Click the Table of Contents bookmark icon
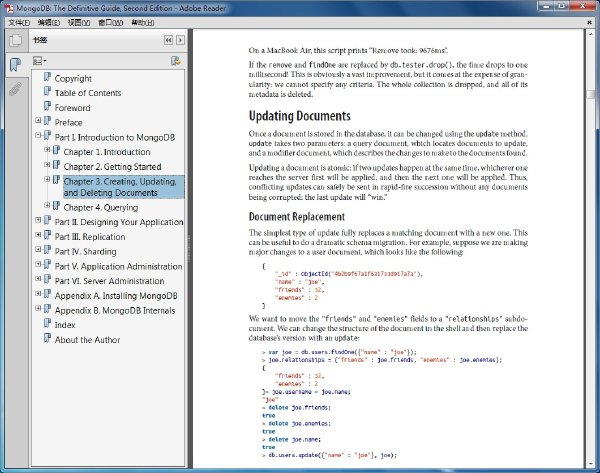600x473 pixels. coord(47,91)
